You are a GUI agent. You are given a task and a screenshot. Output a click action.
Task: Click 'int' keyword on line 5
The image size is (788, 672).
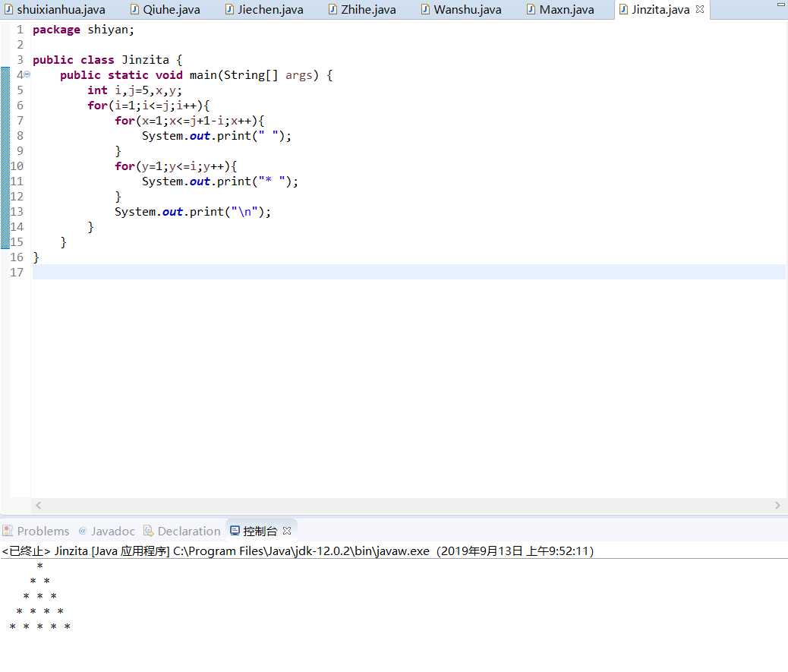pos(97,90)
